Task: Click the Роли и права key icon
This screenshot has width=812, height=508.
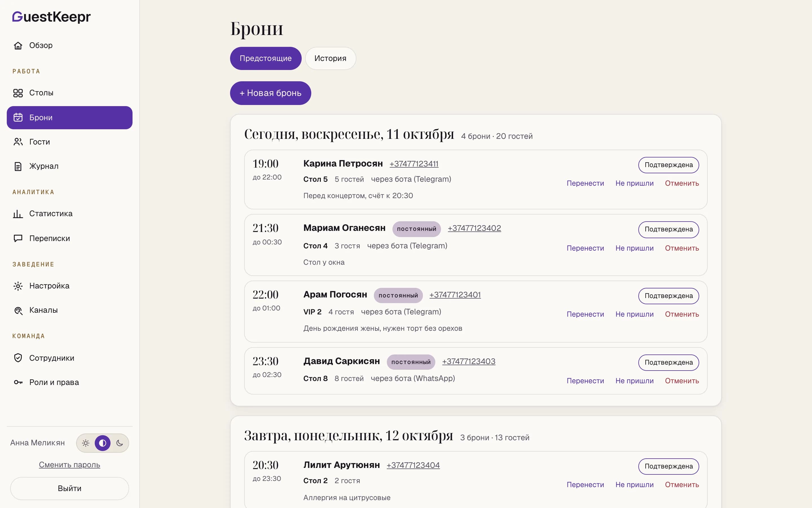Action: click(18, 382)
